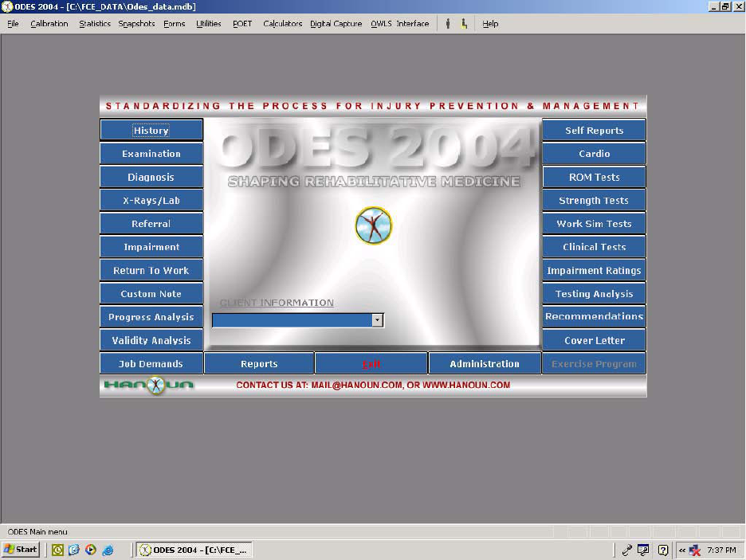746x560 pixels.
Task: Open the Impairment form
Action: tap(151, 247)
